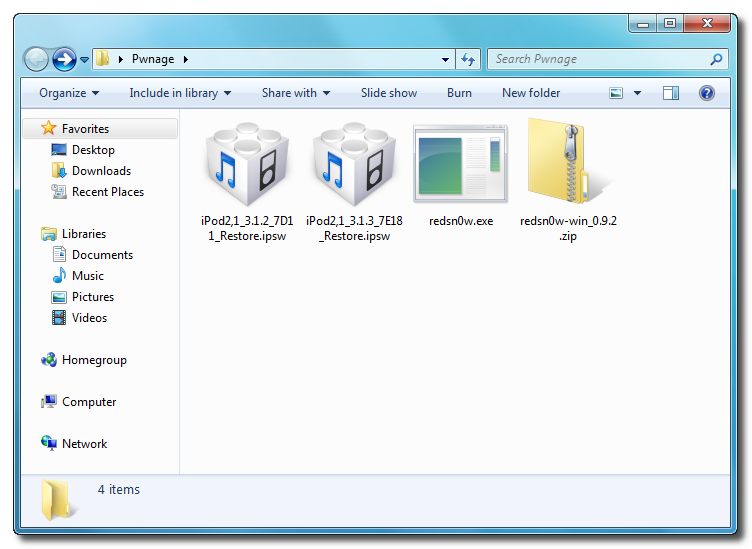Screen dimensions: 752x549
Task: Select Documents under Libraries
Action: (102, 255)
